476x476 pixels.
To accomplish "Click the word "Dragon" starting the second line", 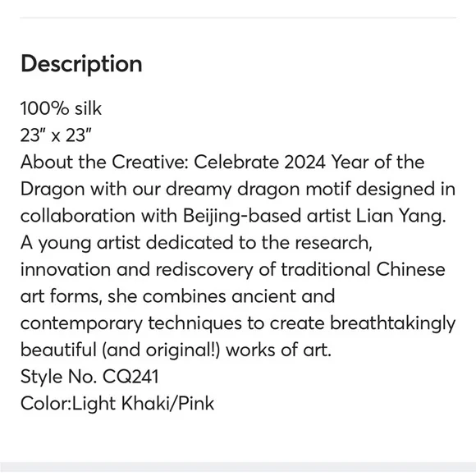I will click(53, 190).
